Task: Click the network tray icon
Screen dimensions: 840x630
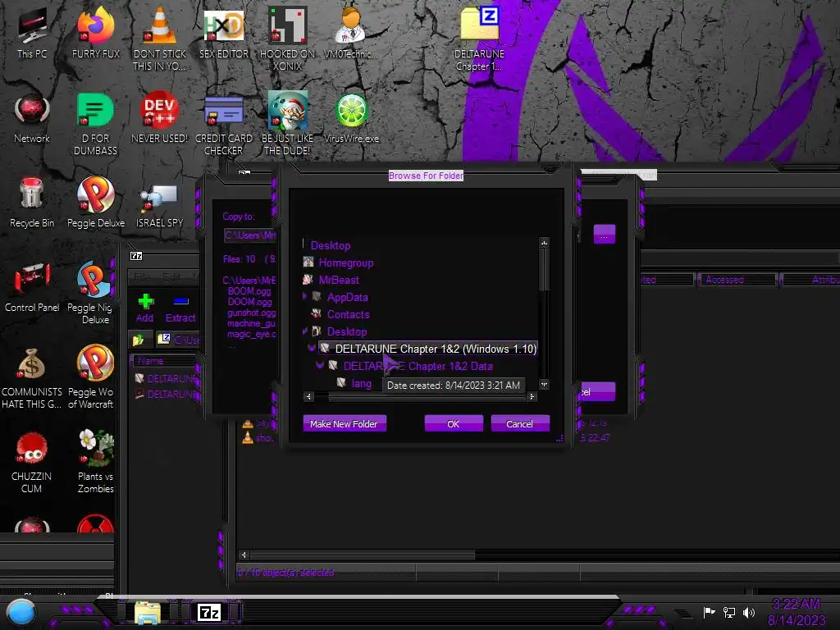Action: (x=729, y=612)
